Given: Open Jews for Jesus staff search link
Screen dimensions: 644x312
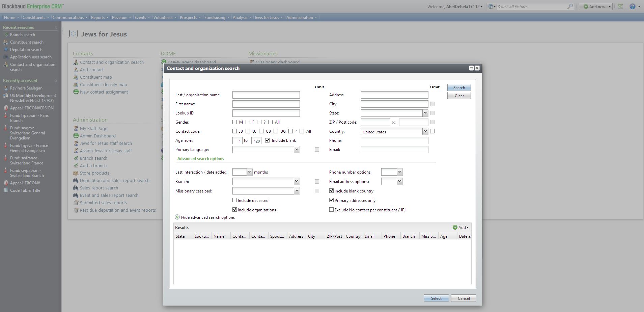Looking at the screenshot, I should (106, 143).
